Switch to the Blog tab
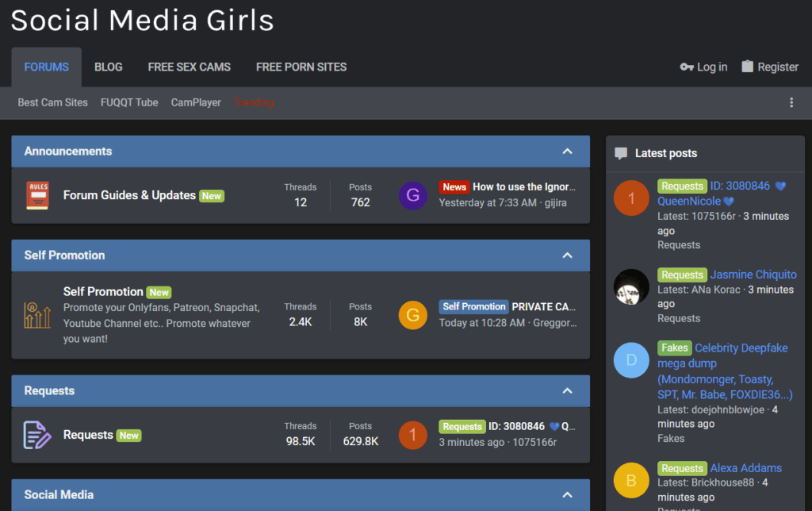 (108, 67)
